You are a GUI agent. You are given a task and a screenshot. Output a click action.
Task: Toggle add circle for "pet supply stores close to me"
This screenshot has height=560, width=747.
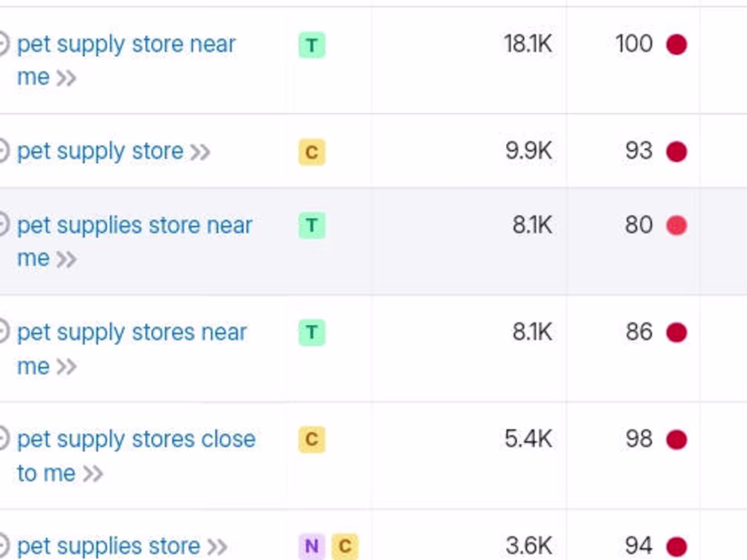coord(2,439)
